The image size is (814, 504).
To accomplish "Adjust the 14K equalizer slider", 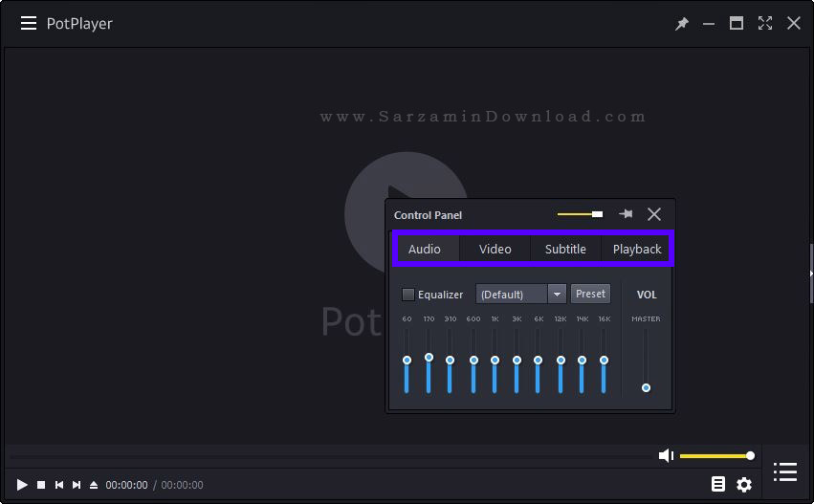I will pos(582,361).
